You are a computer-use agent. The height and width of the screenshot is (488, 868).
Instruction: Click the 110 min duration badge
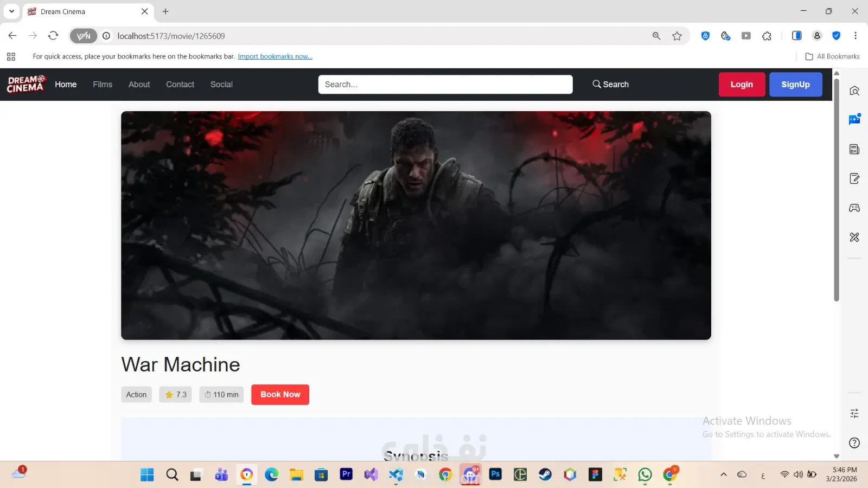tap(221, 395)
